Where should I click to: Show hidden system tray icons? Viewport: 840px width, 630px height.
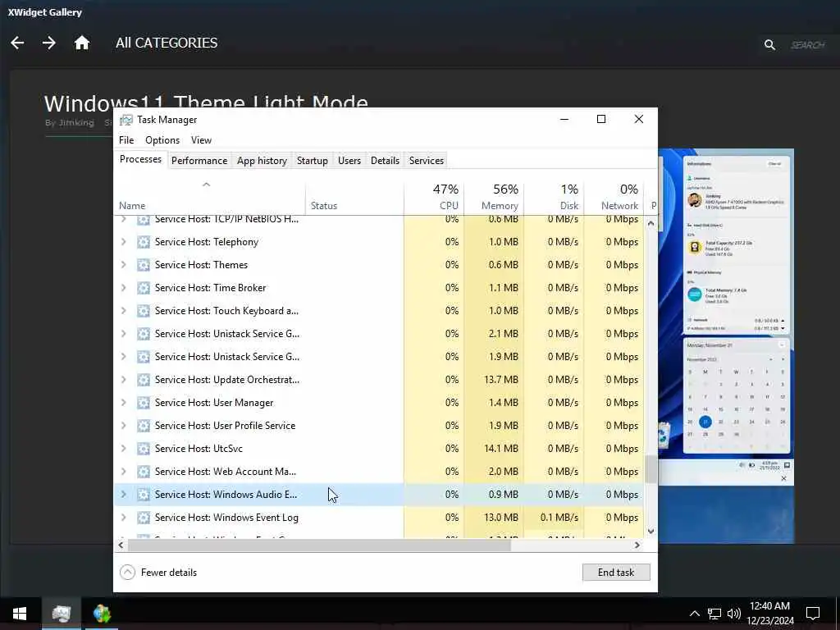(694, 614)
